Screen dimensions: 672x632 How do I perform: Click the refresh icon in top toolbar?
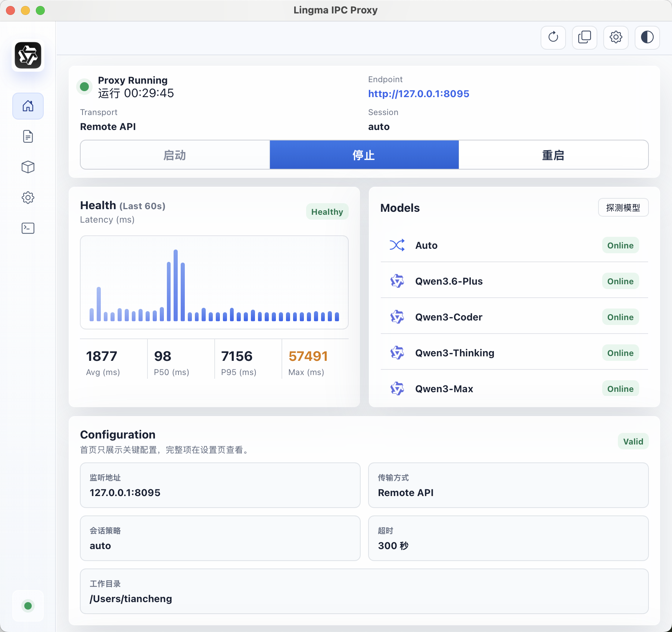click(553, 37)
